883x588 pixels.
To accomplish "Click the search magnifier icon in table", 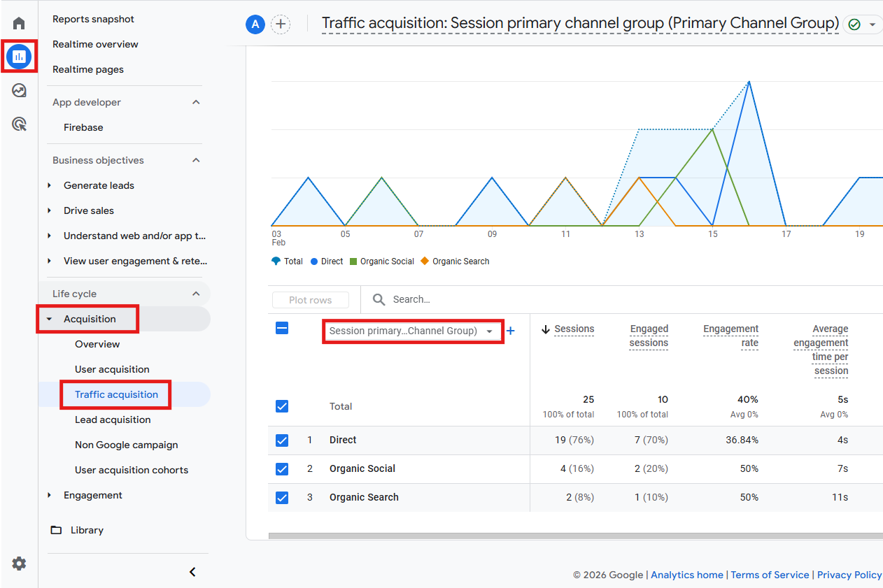I will (x=379, y=299).
